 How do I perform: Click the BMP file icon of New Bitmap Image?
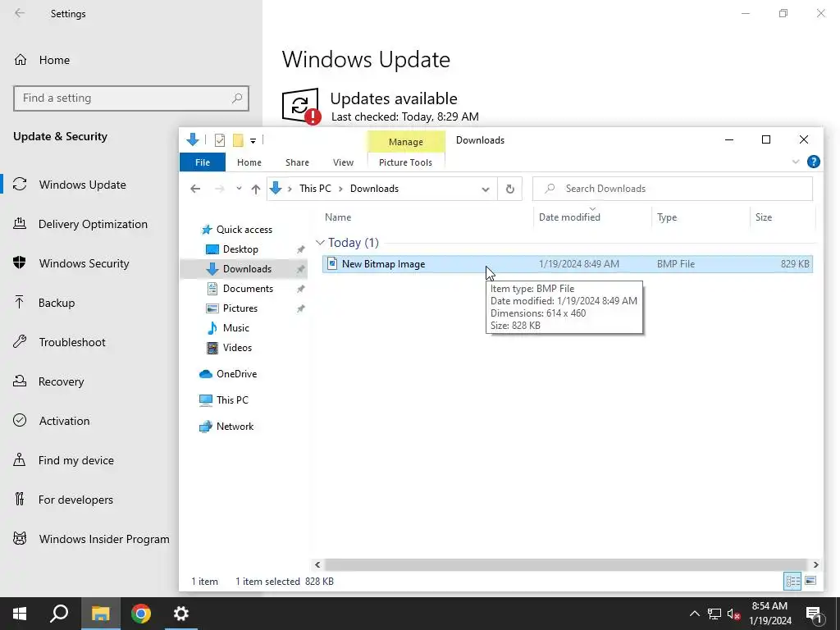pos(332,263)
